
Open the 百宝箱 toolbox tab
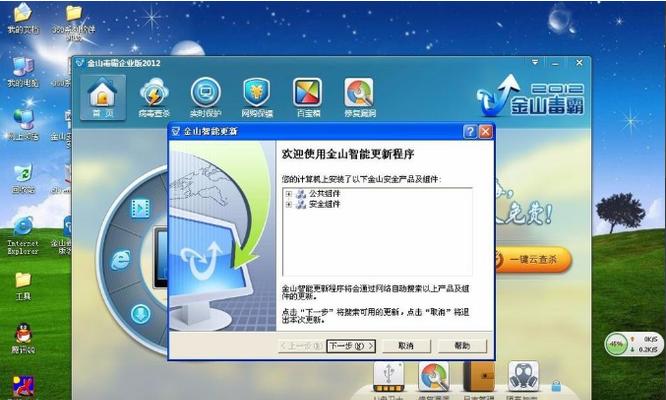[308, 98]
